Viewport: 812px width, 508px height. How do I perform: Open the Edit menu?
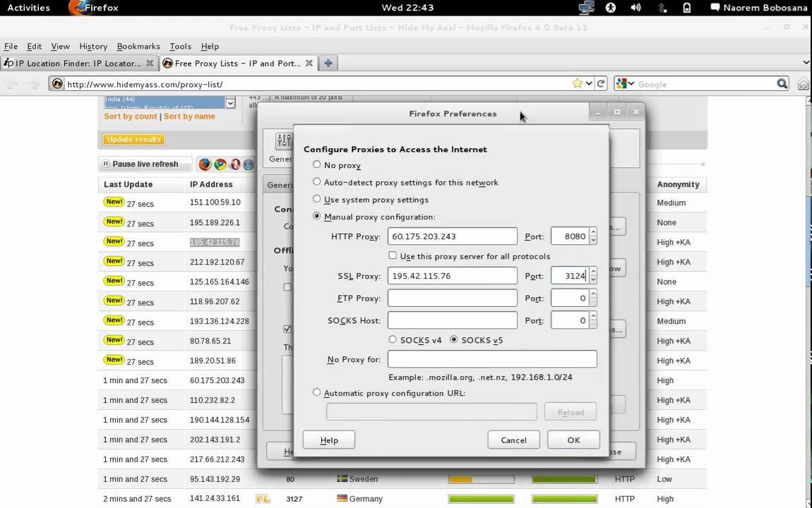point(34,46)
